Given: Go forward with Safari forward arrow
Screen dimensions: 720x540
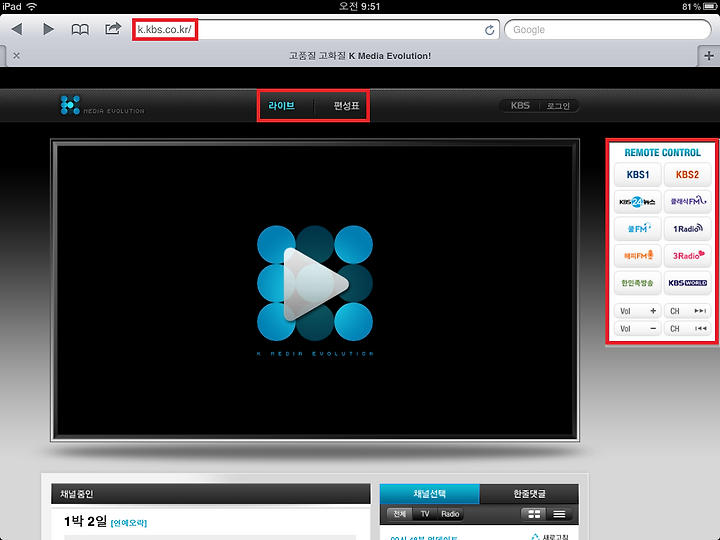Looking at the screenshot, I should 48,29.
